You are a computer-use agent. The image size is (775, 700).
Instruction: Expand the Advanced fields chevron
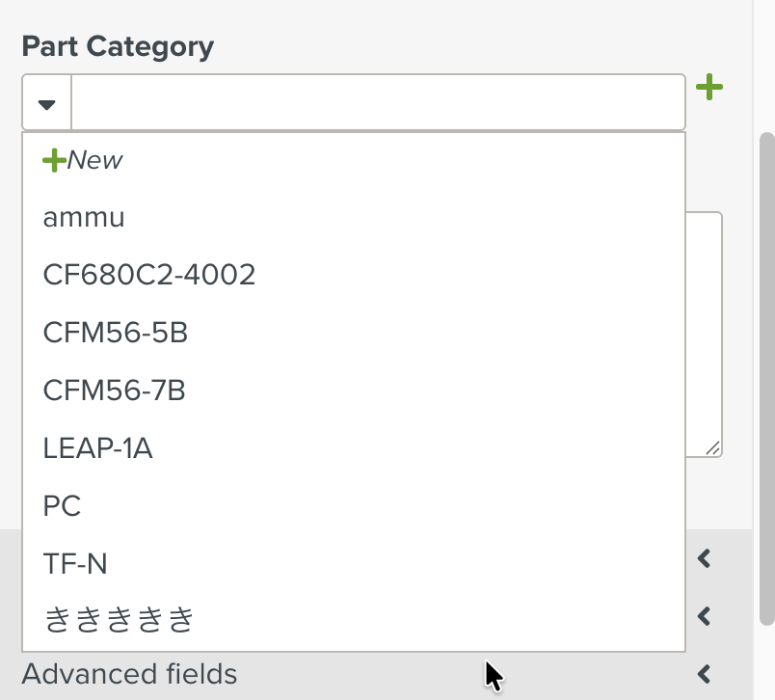point(705,674)
